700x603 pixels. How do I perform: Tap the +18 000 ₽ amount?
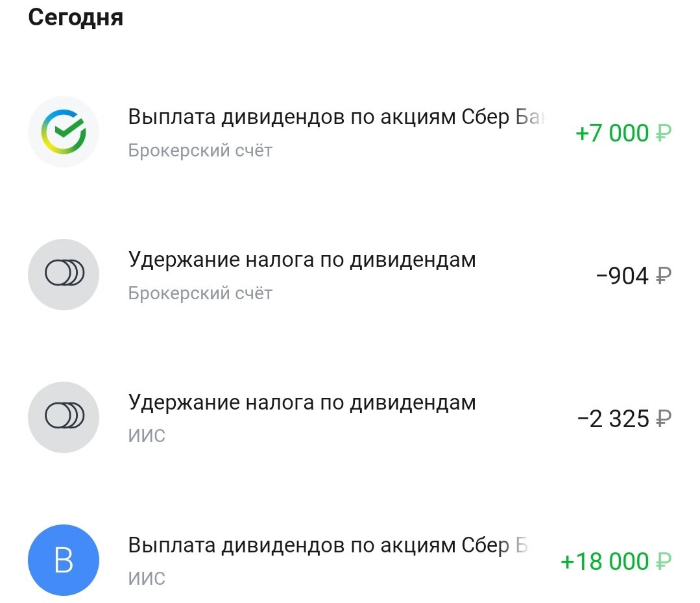[x=616, y=561]
